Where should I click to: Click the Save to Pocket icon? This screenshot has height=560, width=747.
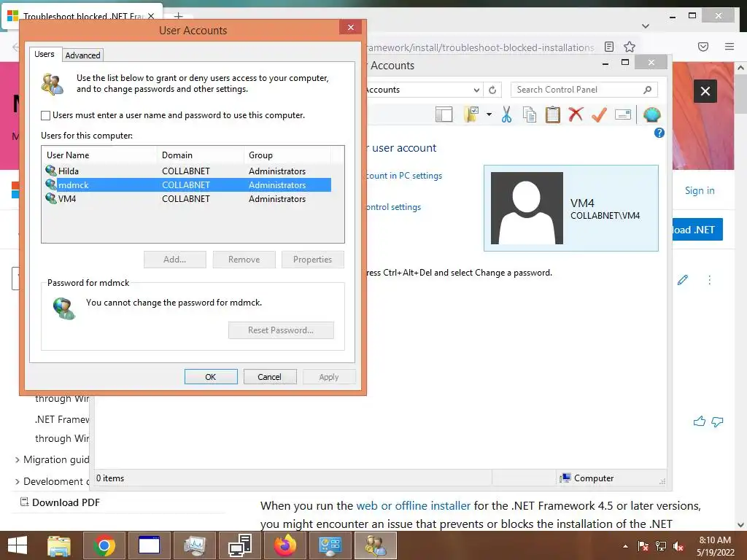click(x=703, y=47)
